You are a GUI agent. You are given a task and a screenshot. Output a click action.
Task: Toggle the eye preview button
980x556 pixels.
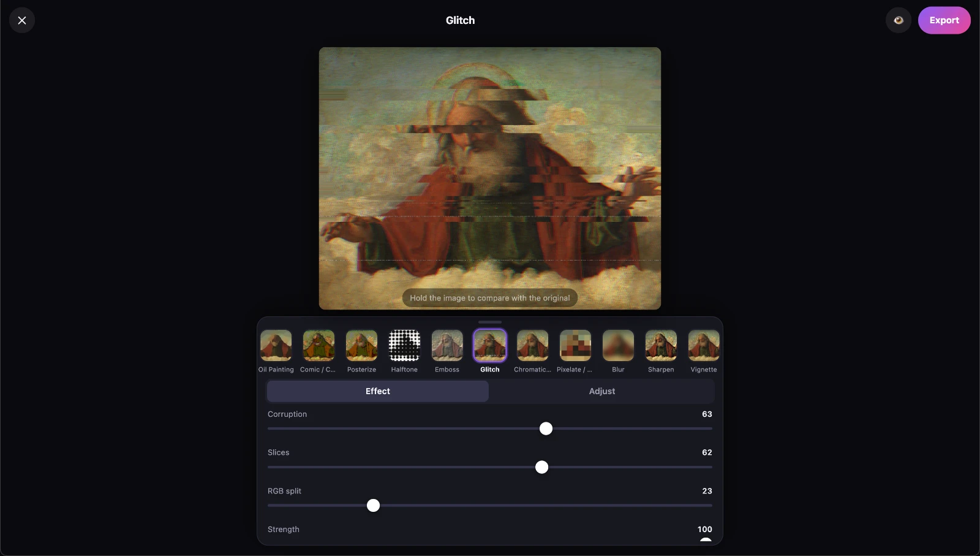(899, 20)
